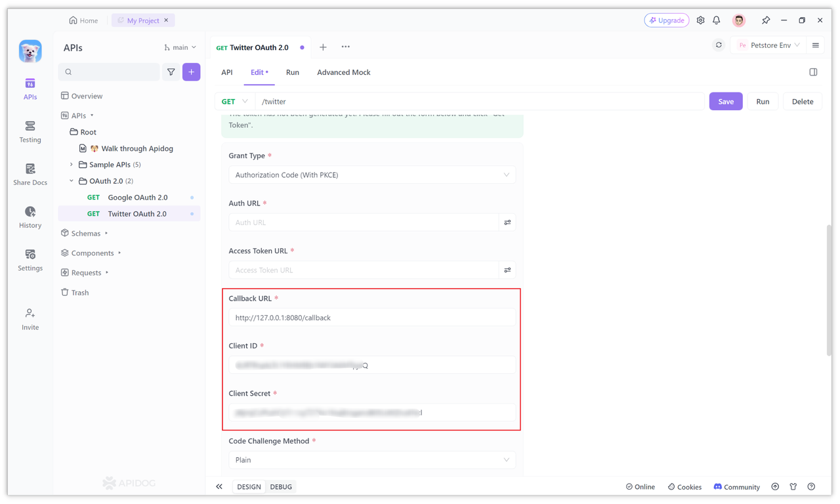Go to the Home tab
The height and width of the screenshot is (504, 840).
pyautogui.click(x=83, y=20)
